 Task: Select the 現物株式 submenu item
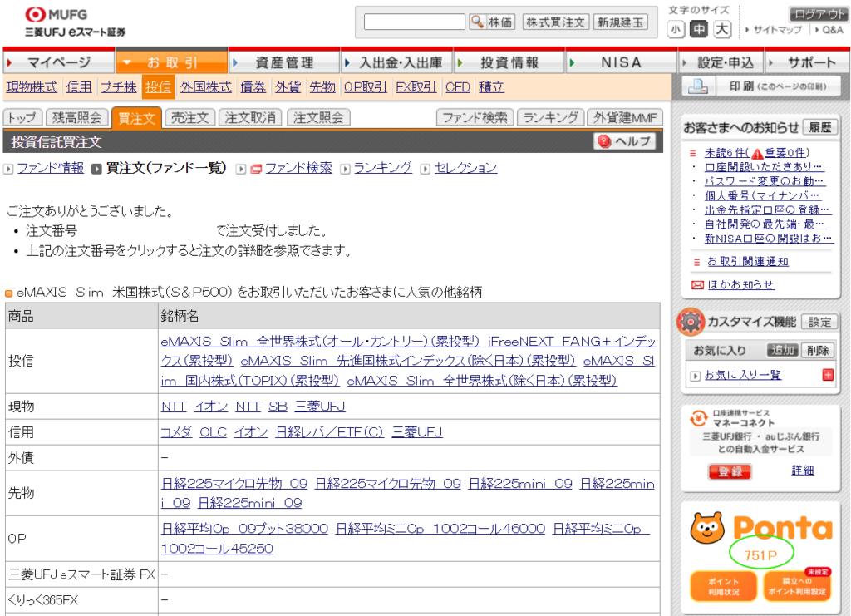pos(32,86)
